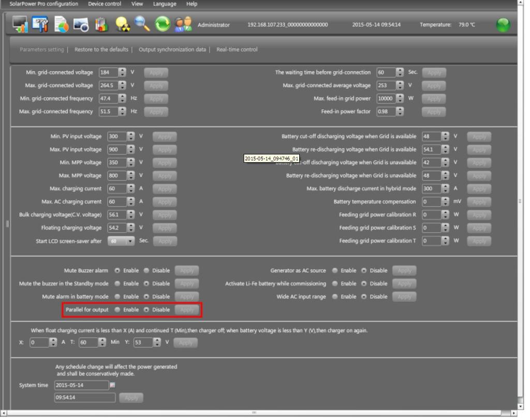Switch to Restore to the defaults tab
The height and width of the screenshot is (420, 530).
click(x=101, y=49)
